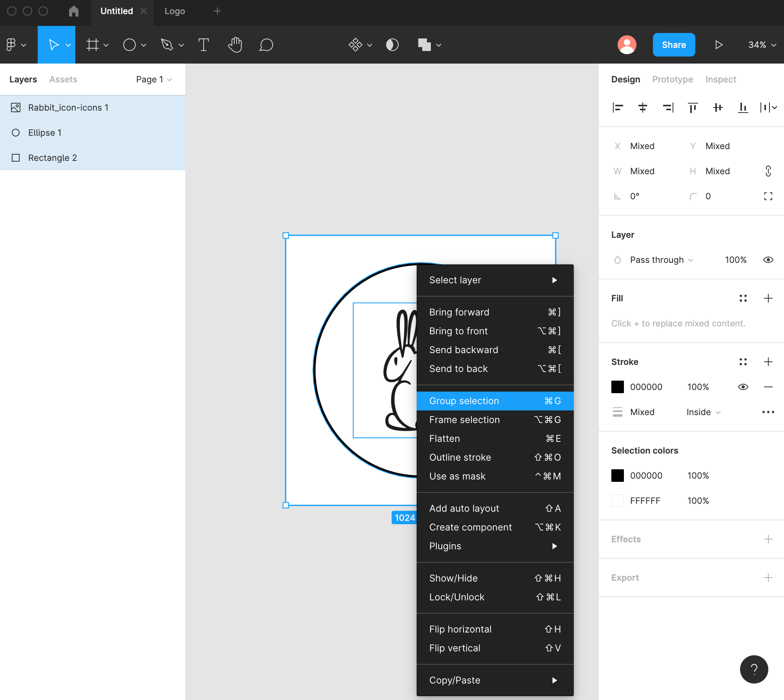Toggle constrain proportions link icon
784x700 pixels.
(x=768, y=171)
